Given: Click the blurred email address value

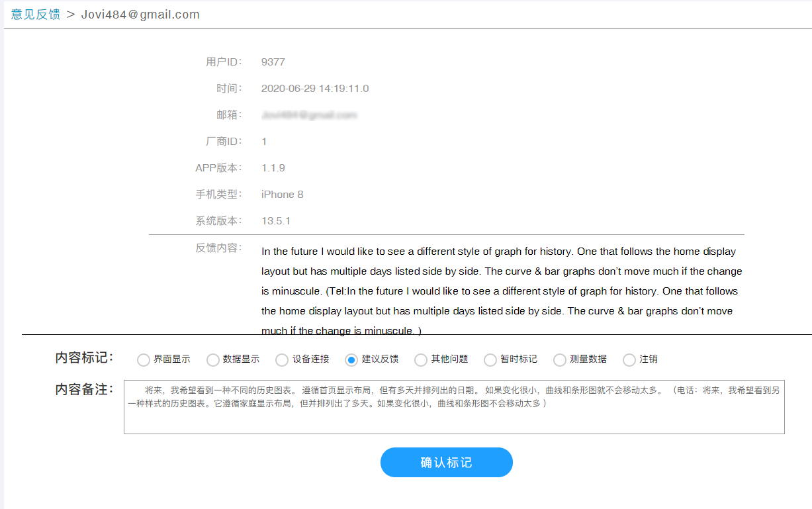Looking at the screenshot, I should 309,115.
